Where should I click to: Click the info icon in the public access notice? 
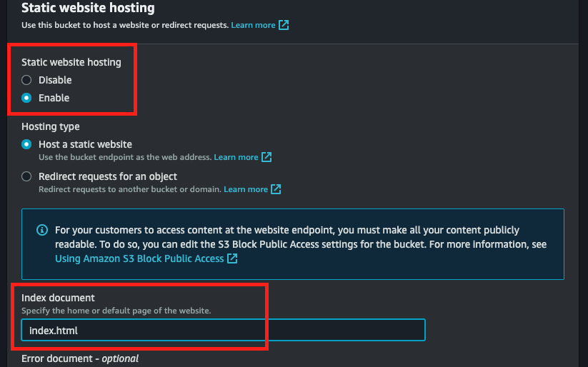pyautogui.click(x=42, y=231)
